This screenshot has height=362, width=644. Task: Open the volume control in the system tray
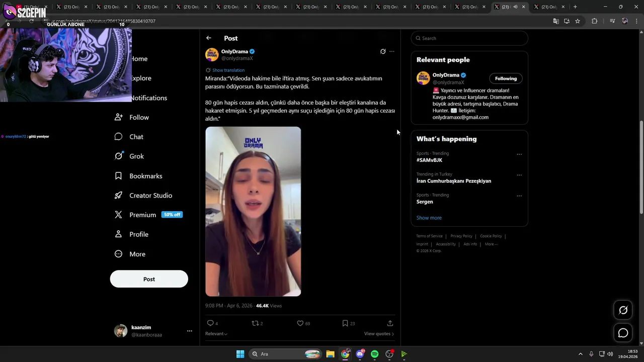point(610,354)
